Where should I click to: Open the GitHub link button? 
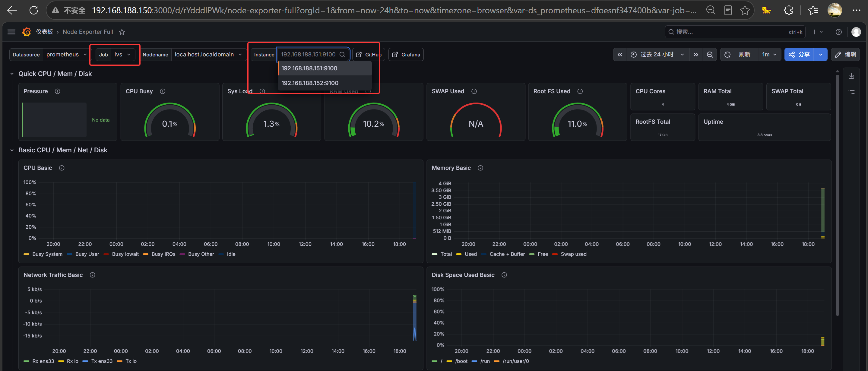[369, 55]
